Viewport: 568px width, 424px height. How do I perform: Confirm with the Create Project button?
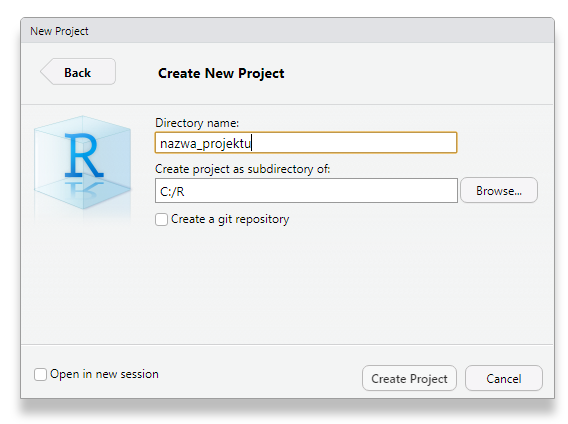pos(409,378)
